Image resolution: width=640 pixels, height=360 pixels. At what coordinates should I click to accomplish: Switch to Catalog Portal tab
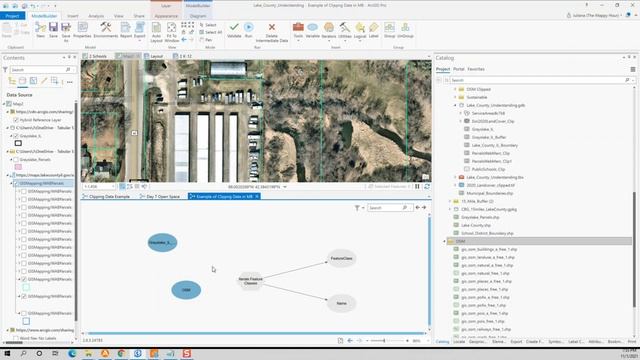coord(459,69)
